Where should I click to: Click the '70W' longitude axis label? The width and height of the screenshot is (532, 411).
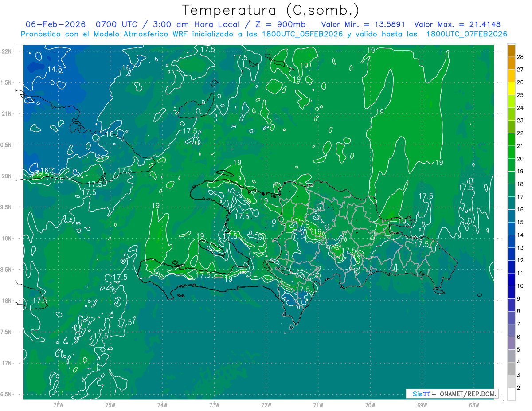click(x=370, y=405)
